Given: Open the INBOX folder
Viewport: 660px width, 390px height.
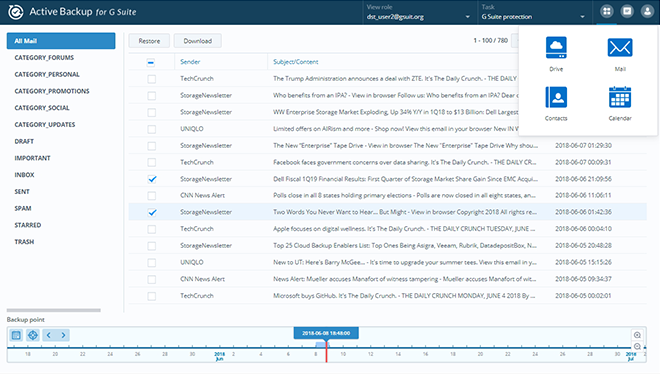Looking at the screenshot, I should (24, 175).
